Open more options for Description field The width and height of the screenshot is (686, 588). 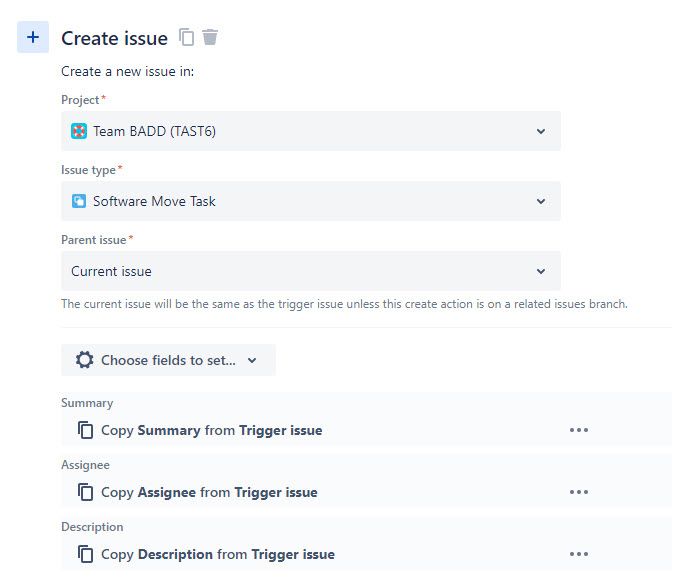579,554
